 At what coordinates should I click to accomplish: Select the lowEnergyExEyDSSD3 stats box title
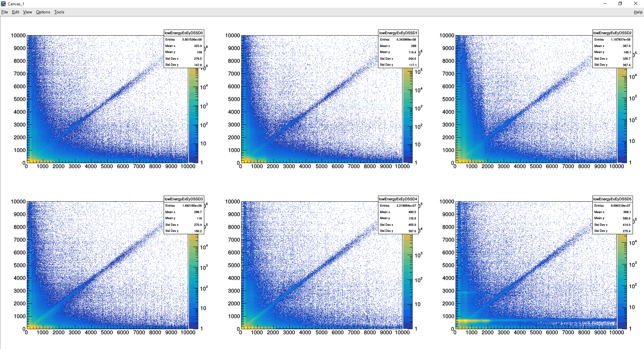tap(184, 199)
